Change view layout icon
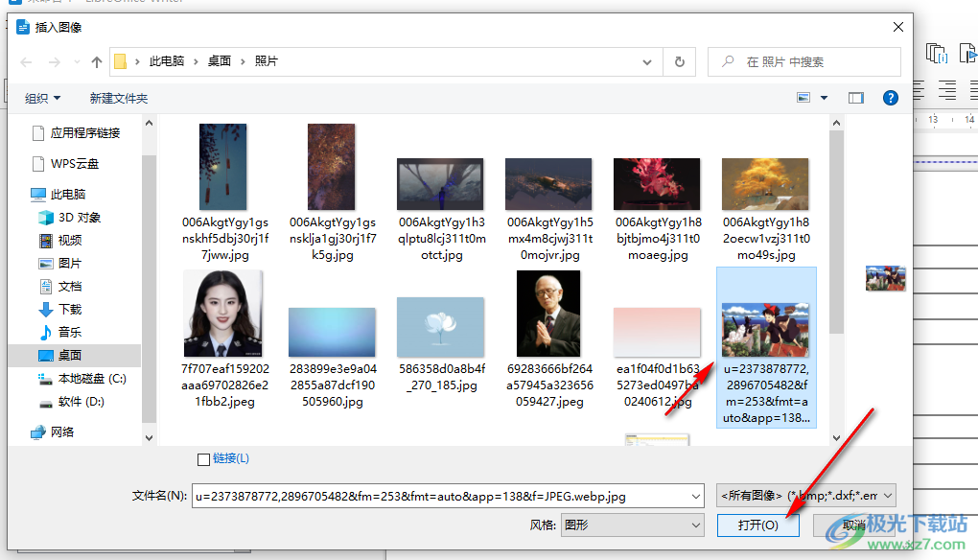The height and width of the screenshot is (560, 978). (803, 97)
